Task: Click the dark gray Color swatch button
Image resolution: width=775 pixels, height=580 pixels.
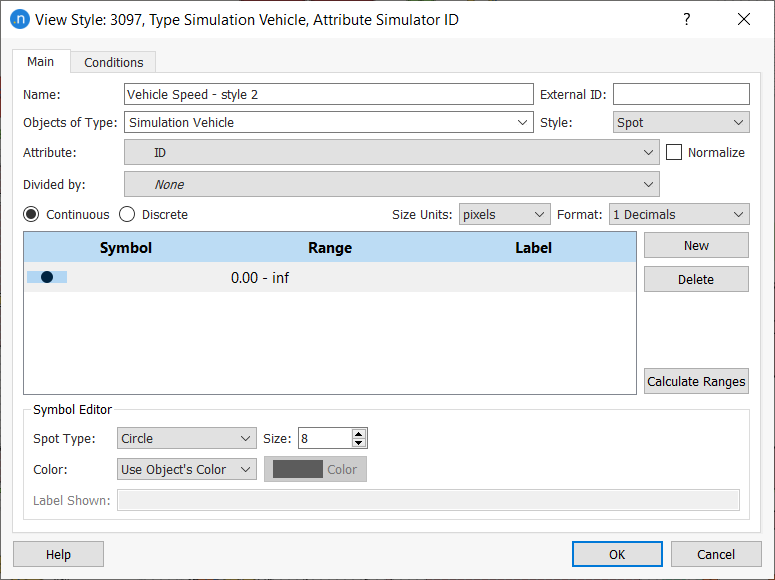Action: [x=315, y=469]
